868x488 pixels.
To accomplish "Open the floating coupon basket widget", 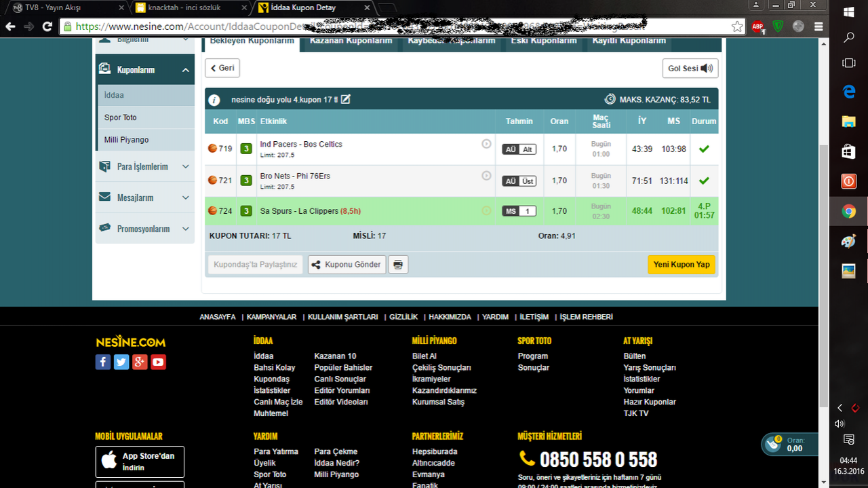I will tap(789, 445).
